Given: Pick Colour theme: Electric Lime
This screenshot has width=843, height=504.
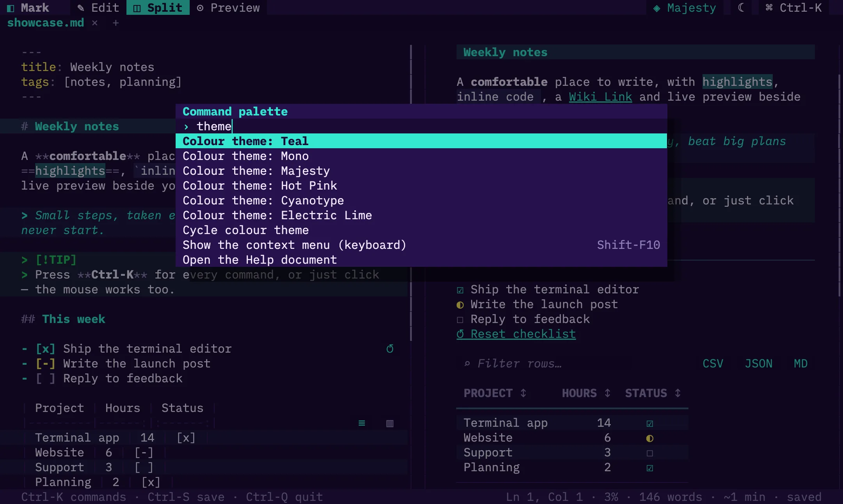Looking at the screenshot, I should (x=421, y=215).
